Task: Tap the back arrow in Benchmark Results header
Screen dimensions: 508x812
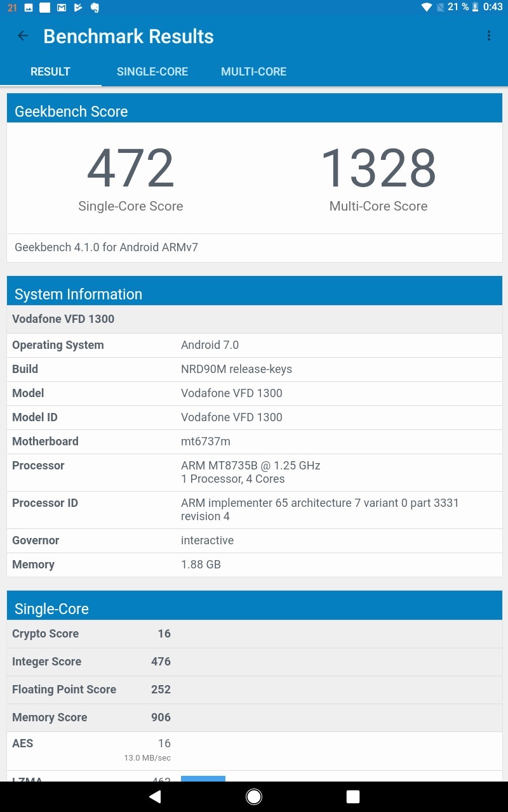Action: coord(23,36)
